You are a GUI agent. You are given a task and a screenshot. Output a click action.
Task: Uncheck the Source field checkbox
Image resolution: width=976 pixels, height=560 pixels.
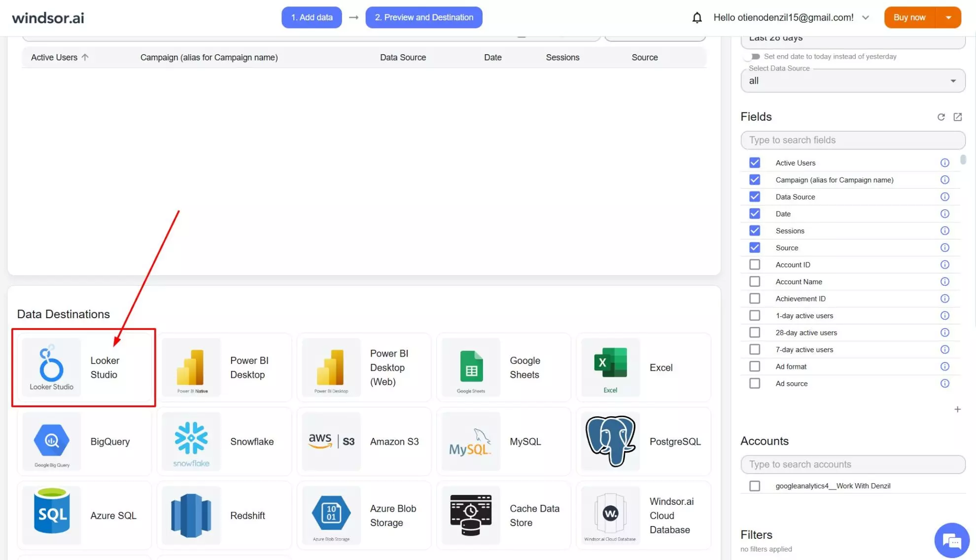[754, 247]
